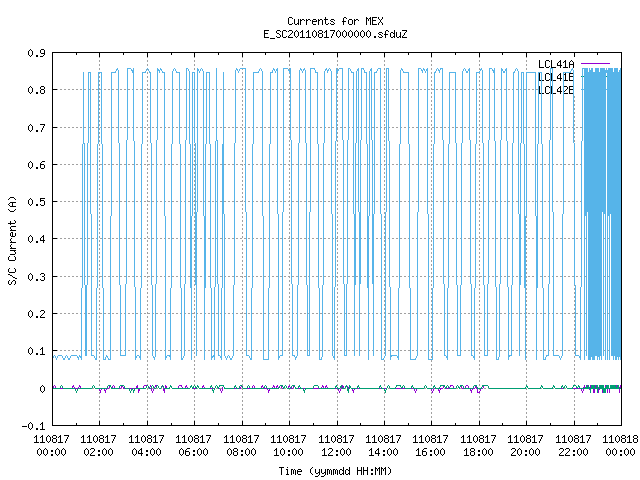The width and height of the screenshot is (640, 480).
Task: Click the file name E_SC20110817000000.sfduZ
Action: [335, 34]
